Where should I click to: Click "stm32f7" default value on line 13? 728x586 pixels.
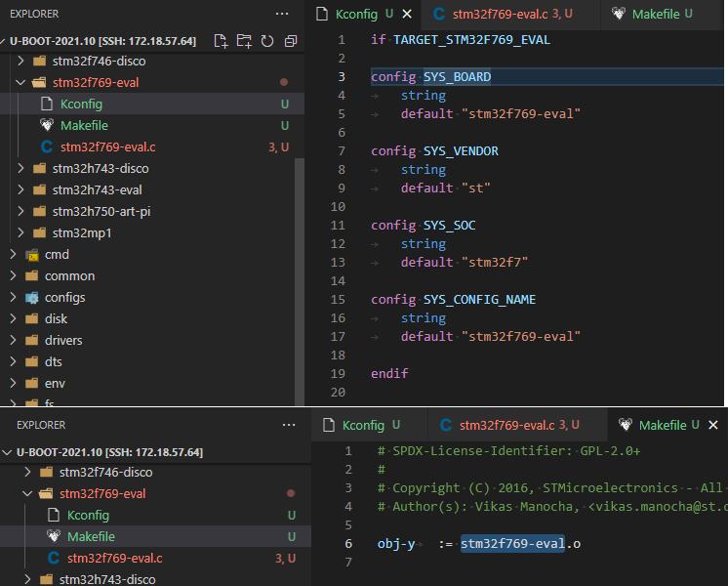click(x=495, y=262)
